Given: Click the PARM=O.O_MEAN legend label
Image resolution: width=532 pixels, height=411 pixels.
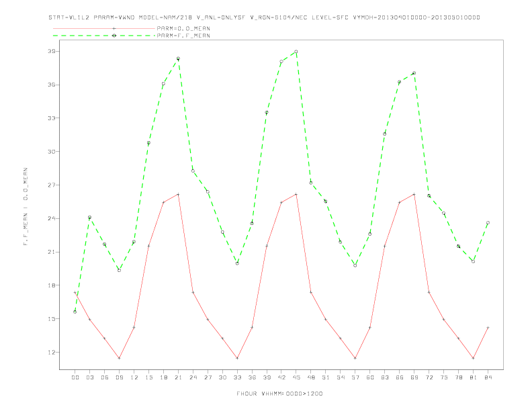Looking at the screenshot, I should pyautogui.click(x=183, y=28).
